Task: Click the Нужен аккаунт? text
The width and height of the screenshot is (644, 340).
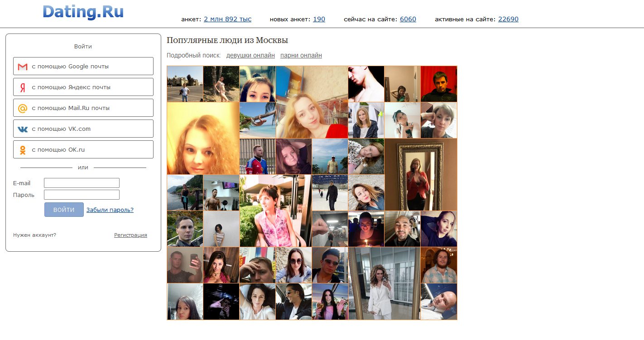Action: pos(34,235)
